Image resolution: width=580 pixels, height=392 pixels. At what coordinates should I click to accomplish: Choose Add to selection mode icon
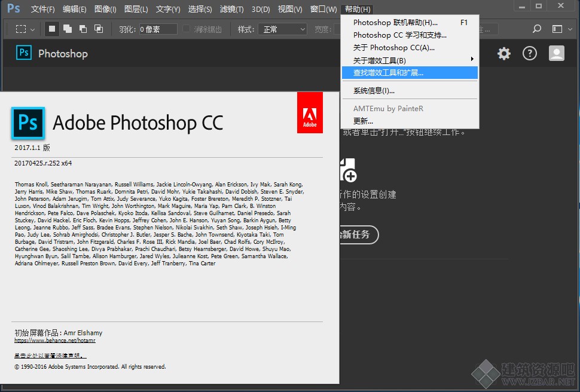coord(68,29)
